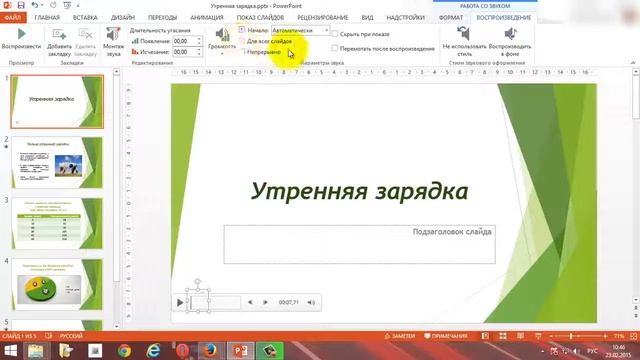Click the Исчезание fade-out duration field
640x360 pixels.
click(184, 52)
